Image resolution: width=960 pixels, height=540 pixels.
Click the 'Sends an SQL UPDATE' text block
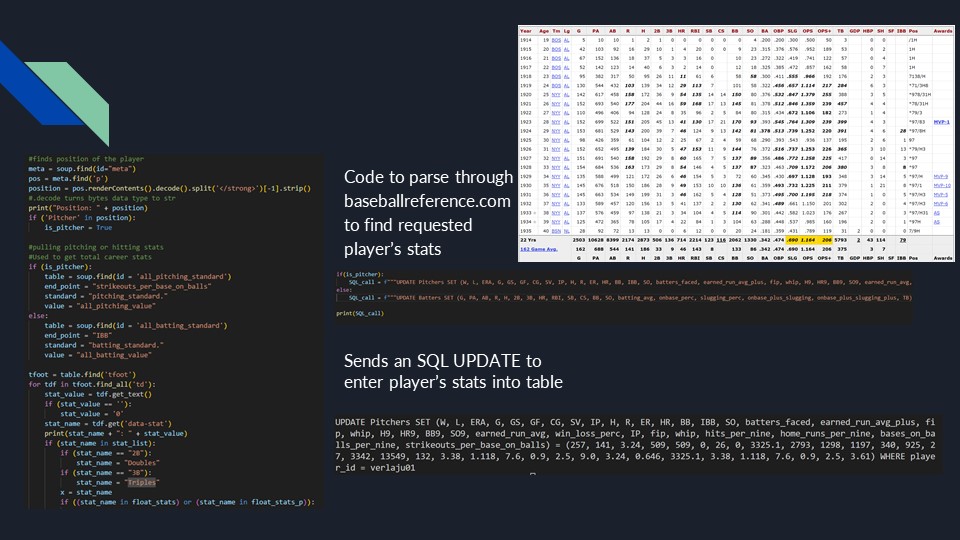click(453, 371)
